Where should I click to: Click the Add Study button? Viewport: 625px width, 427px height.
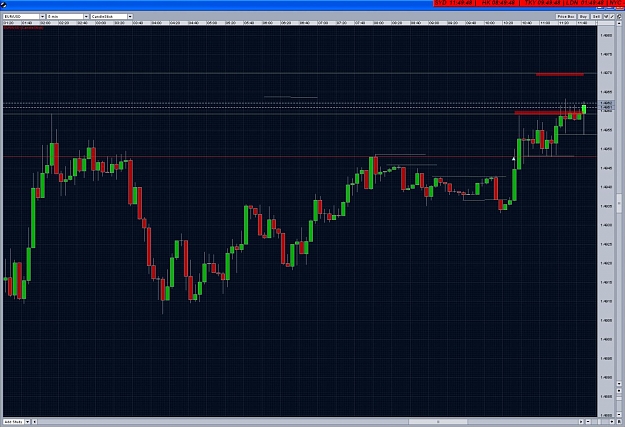(x=14, y=421)
